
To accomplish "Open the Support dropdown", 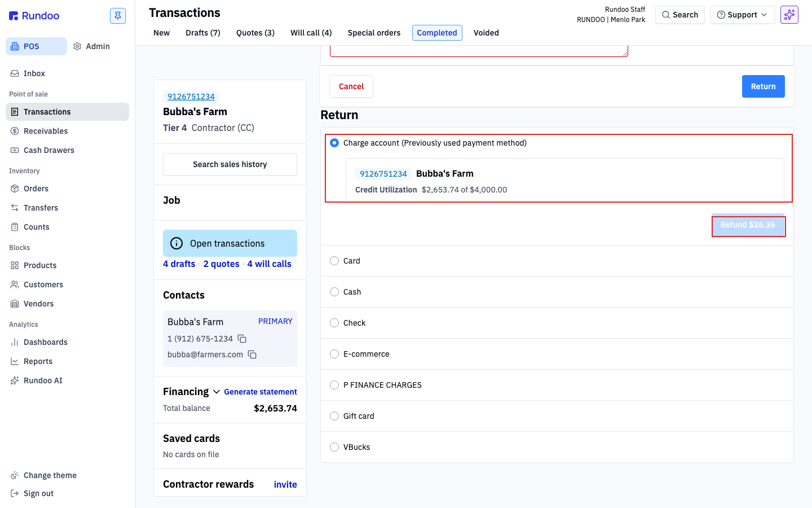I will pos(742,15).
